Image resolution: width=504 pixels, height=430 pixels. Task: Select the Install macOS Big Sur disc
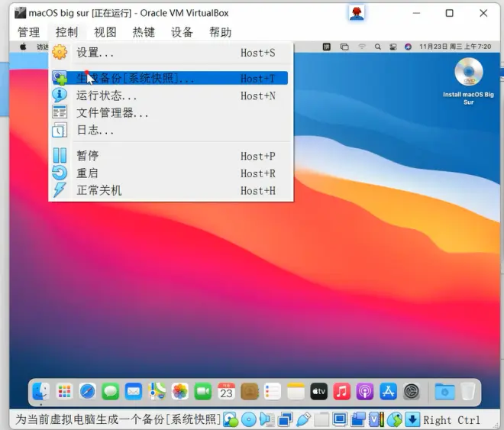(468, 81)
